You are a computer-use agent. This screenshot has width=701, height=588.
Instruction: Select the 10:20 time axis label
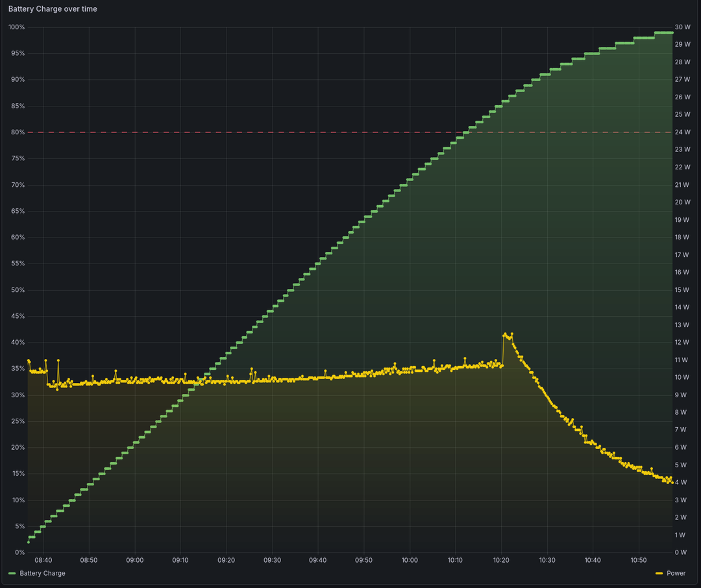coord(501,560)
